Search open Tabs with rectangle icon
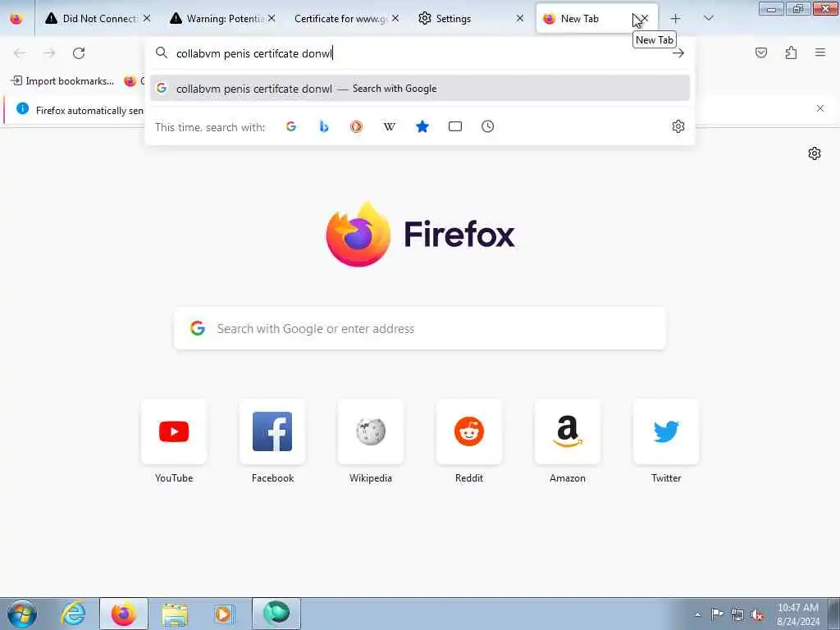This screenshot has height=630, width=840. pyautogui.click(x=455, y=126)
